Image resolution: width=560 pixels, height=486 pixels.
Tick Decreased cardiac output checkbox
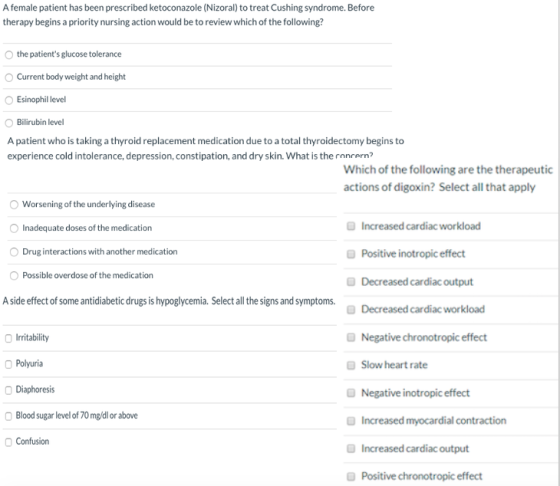click(x=351, y=282)
